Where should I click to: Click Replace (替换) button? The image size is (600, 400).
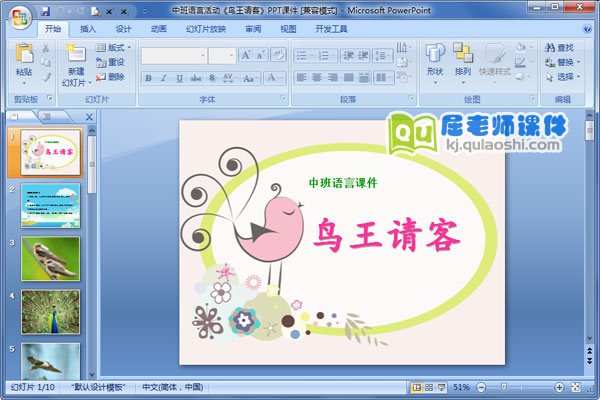click(562, 62)
